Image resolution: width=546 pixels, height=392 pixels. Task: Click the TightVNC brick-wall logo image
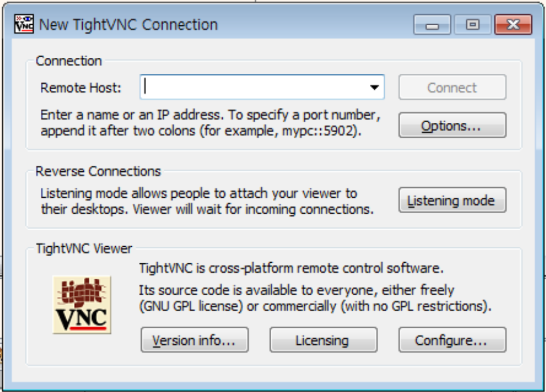click(x=82, y=305)
